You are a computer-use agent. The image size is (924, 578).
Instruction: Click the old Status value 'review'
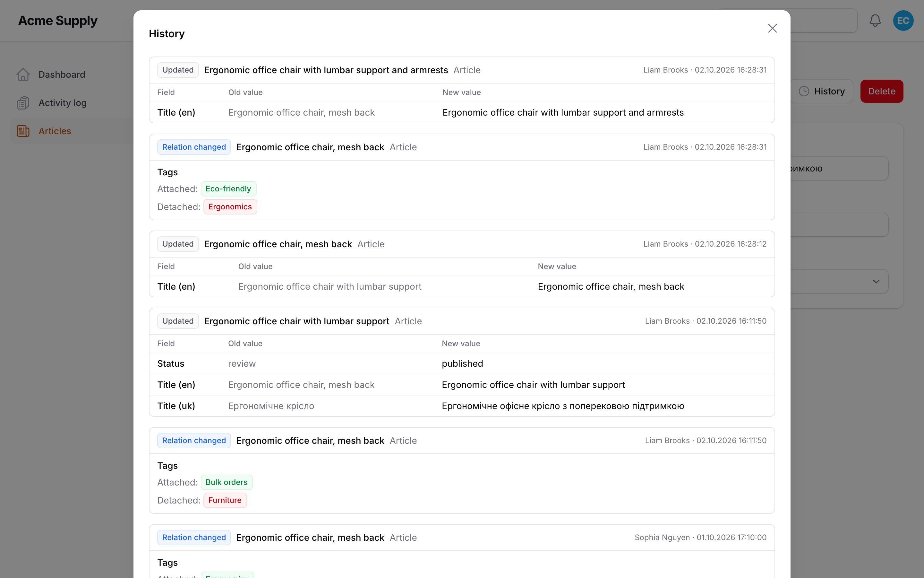click(x=242, y=363)
